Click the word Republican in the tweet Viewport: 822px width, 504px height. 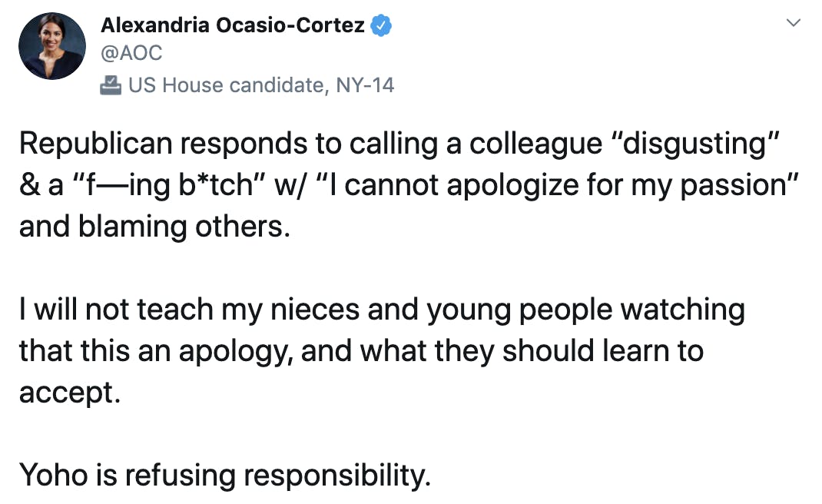click(96, 144)
